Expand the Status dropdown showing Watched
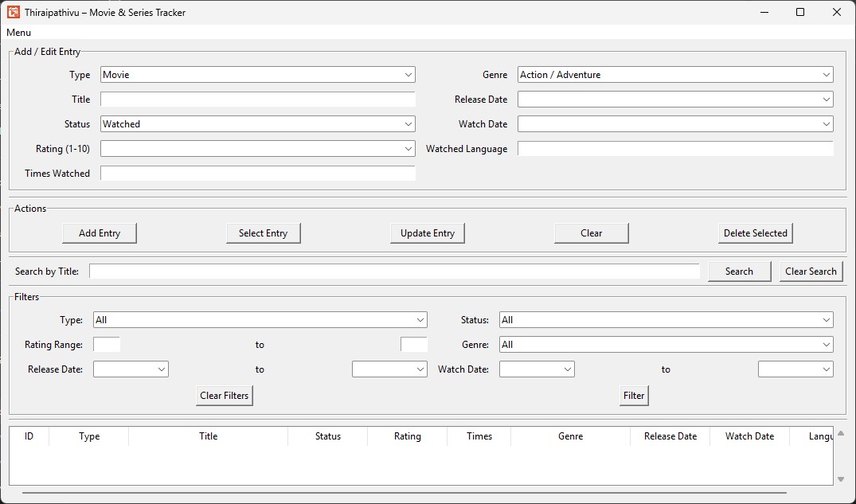 257,124
